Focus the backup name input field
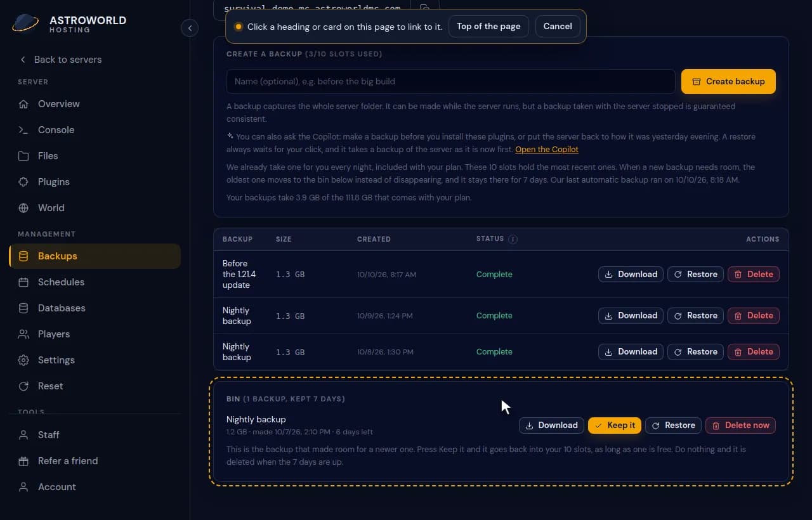The image size is (812, 520). click(x=450, y=81)
